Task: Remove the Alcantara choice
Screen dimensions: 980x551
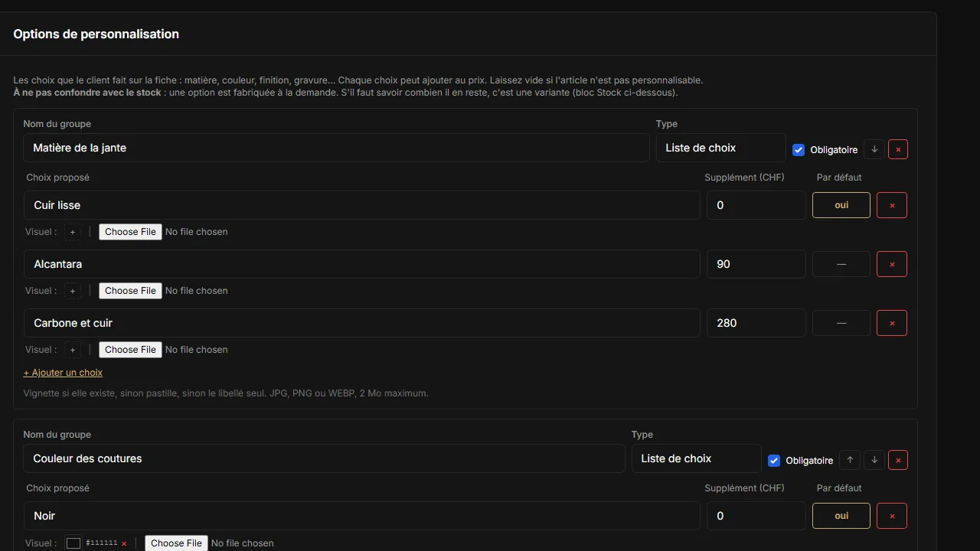Action: pos(892,264)
